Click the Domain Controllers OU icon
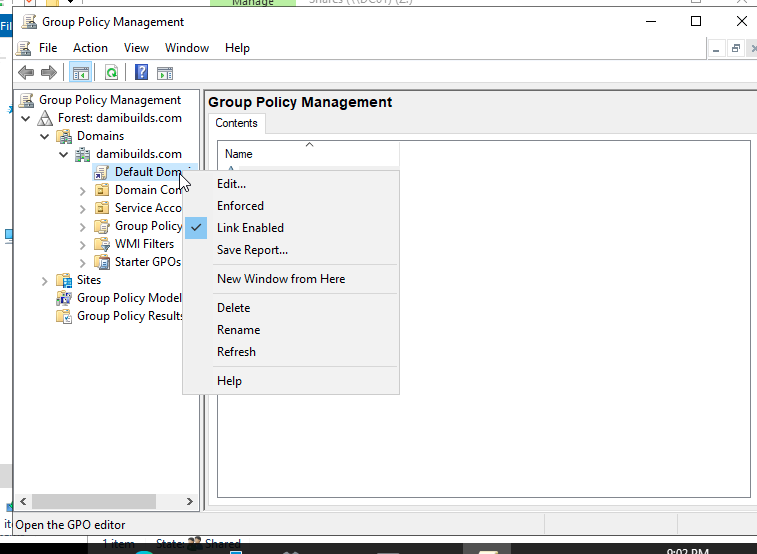 tap(101, 190)
